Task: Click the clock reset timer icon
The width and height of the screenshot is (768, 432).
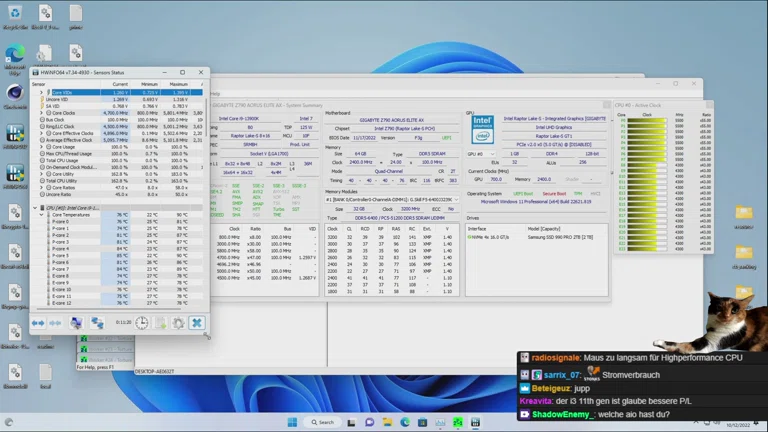Action: click(x=142, y=322)
